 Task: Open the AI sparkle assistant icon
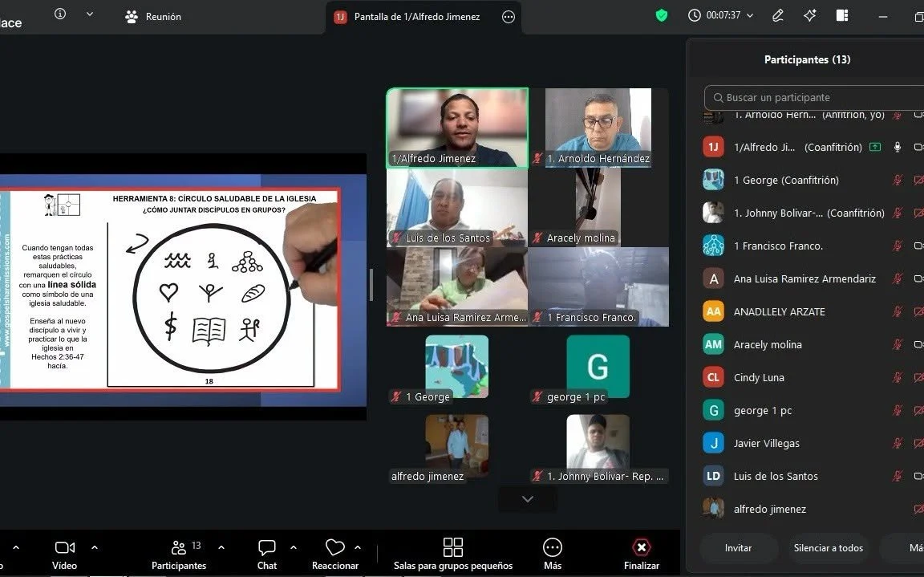(x=809, y=15)
